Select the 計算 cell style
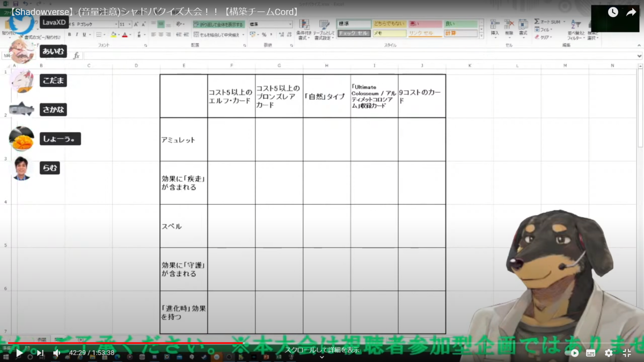This screenshot has height=362, width=644. 460,33
